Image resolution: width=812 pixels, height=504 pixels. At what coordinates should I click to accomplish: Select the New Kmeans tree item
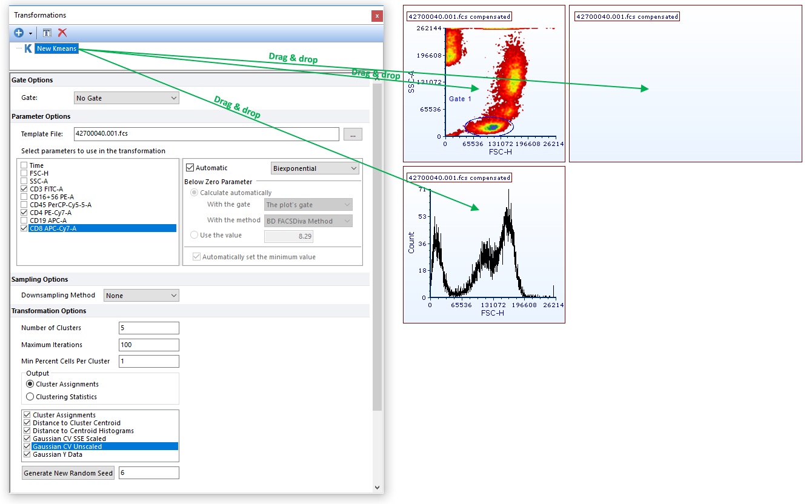[x=56, y=48]
